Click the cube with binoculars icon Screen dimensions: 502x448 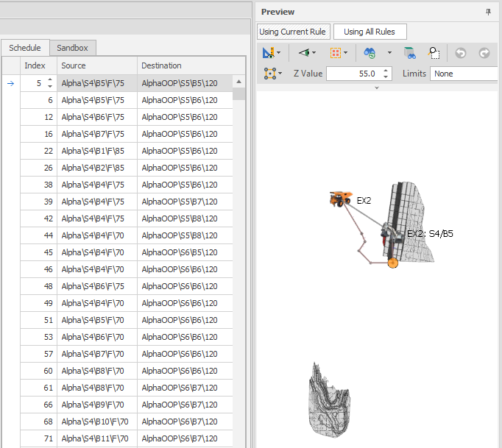click(410, 53)
